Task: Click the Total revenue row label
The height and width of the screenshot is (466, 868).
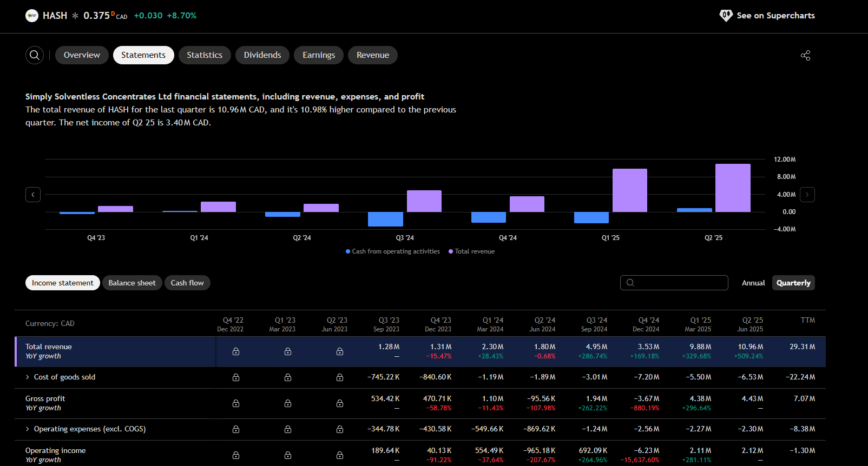Action: 49,347
